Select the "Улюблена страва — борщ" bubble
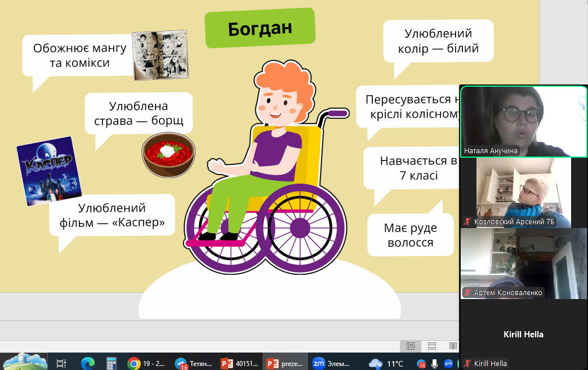Image resolution: width=588 pixels, height=370 pixels. (139, 113)
